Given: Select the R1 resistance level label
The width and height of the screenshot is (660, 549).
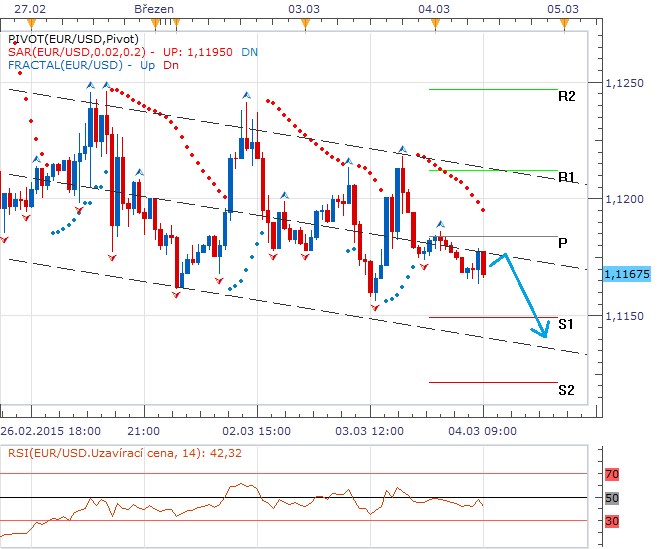Looking at the screenshot, I should coord(567,177).
